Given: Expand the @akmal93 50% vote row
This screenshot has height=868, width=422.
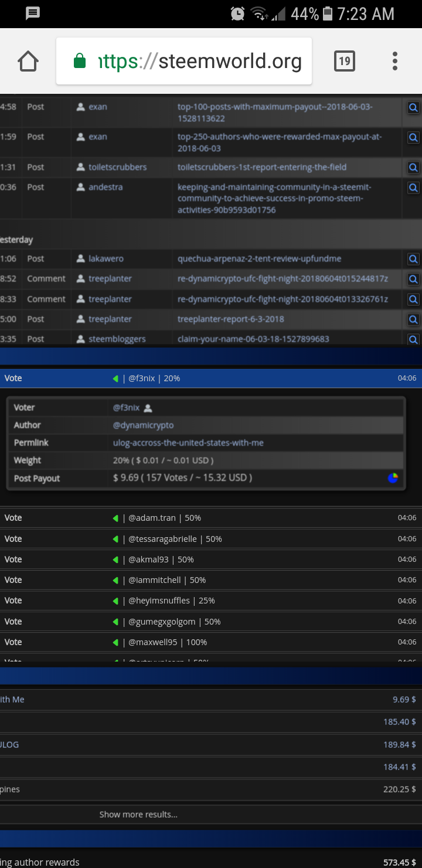Looking at the screenshot, I should 211,560.
